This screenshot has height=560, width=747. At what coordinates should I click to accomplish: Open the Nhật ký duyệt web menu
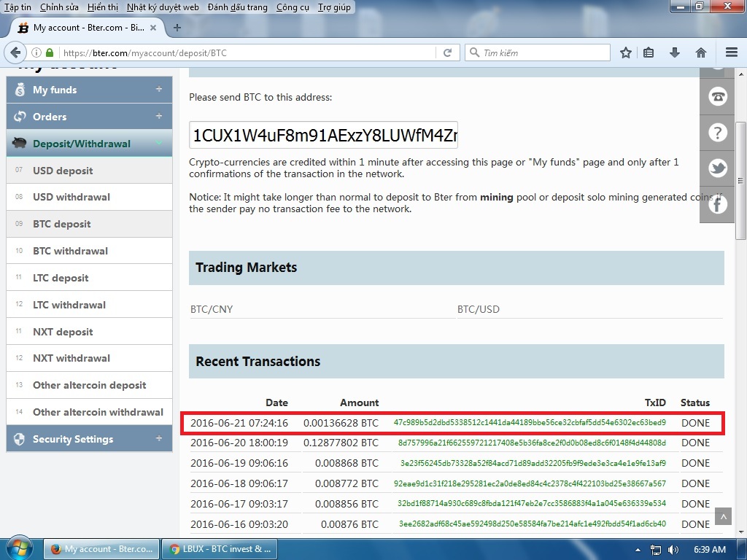click(x=163, y=7)
